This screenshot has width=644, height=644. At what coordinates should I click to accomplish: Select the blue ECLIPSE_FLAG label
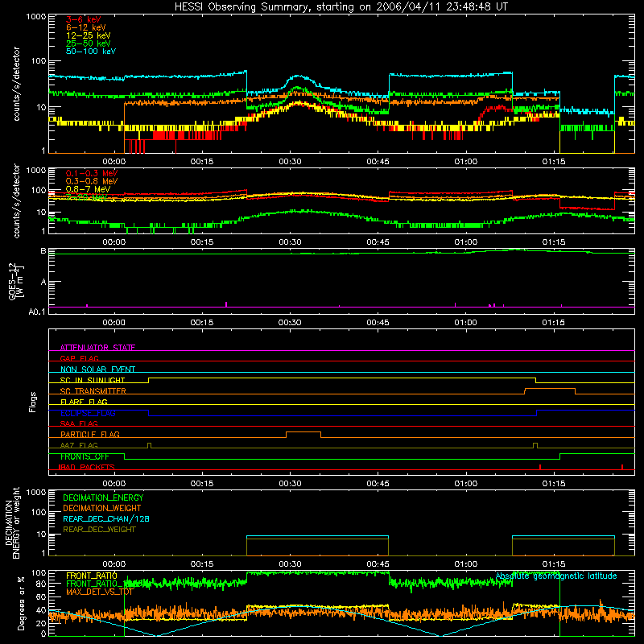pos(88,413)
